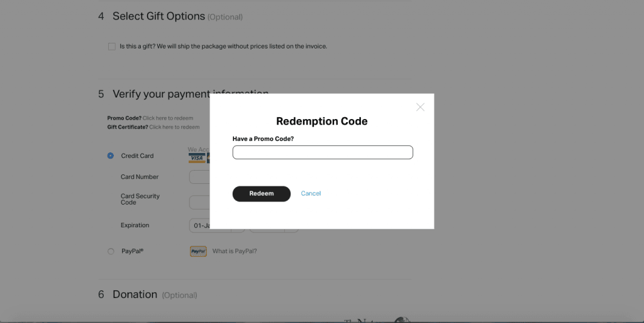Click the 'Is this a gift?' label text

click(223, 46)
